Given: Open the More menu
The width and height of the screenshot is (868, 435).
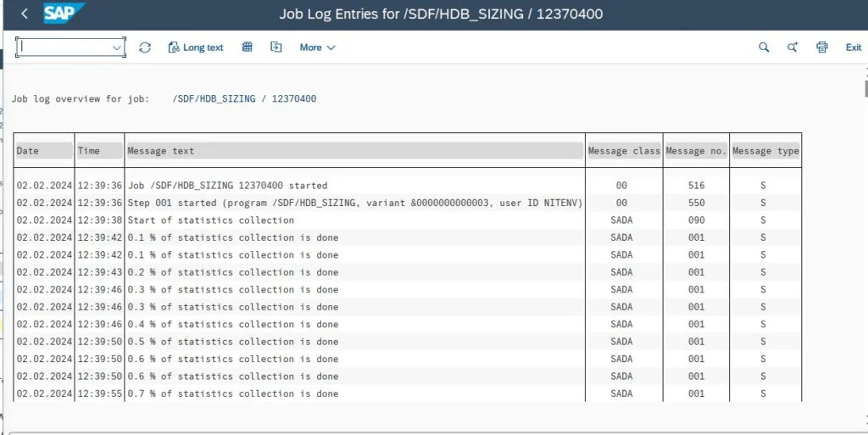Looking at the screenshot, I should (x=317, y=47).
